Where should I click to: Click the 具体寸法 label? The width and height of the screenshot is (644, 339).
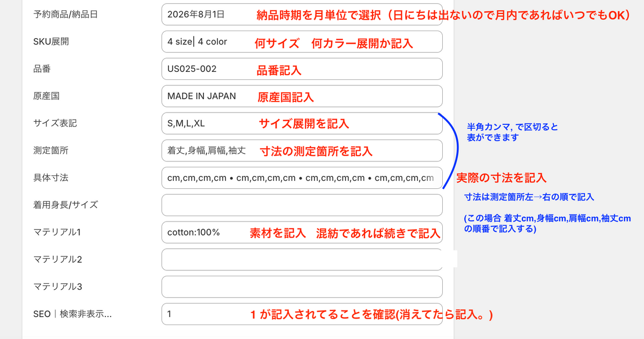(x=50, y=178)
